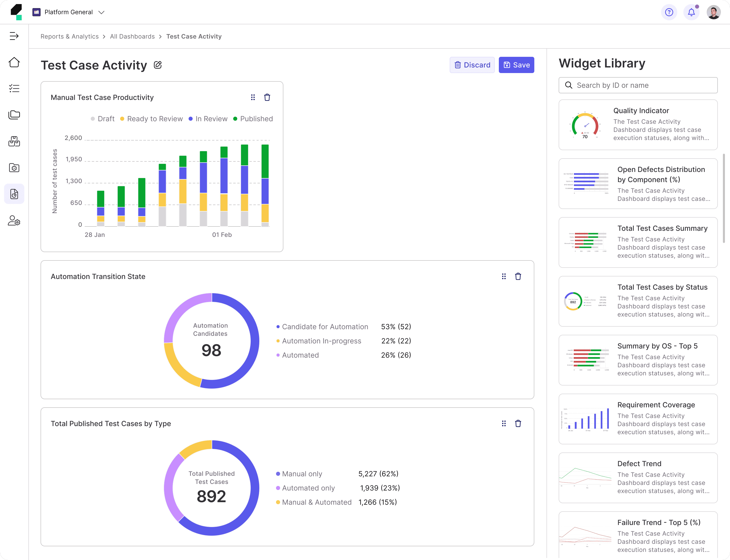
Task: Open the user settings sidebar icon
Action: [14, 220]
